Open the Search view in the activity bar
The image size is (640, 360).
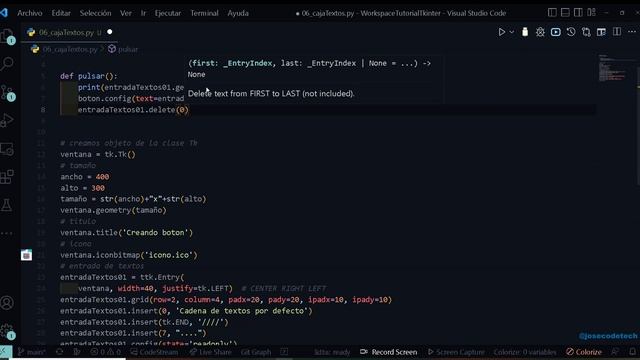pos(7,64)
